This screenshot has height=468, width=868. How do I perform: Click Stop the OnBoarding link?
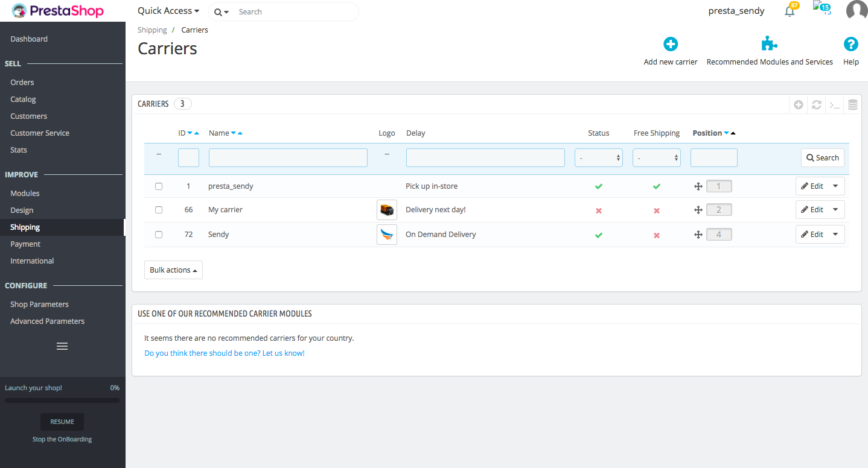point(62,440)
